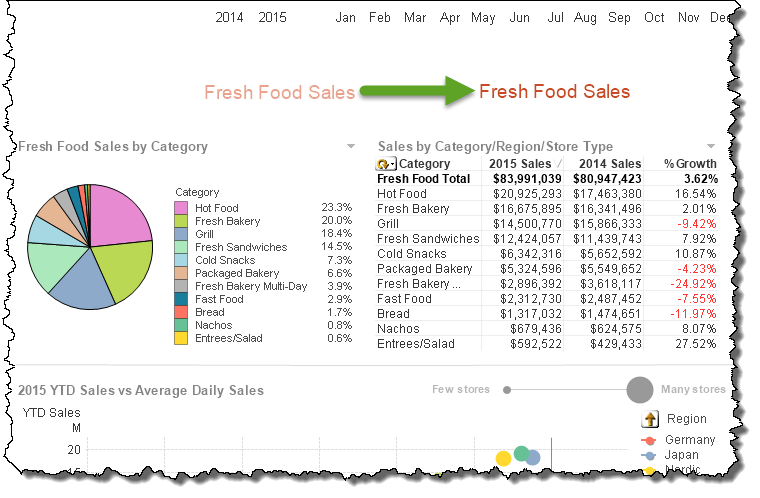The image size is (760, 498).
Task: Click the green arrow between the titles
Action: coord(415,92)
